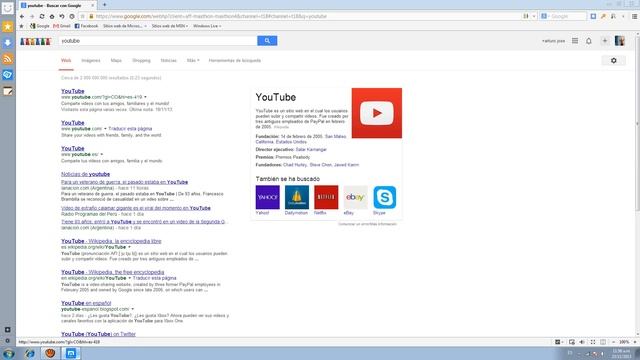Click the Google search input containing 'youtube'
This screenshot has height=360, width=640.
[x=158, y=41]
